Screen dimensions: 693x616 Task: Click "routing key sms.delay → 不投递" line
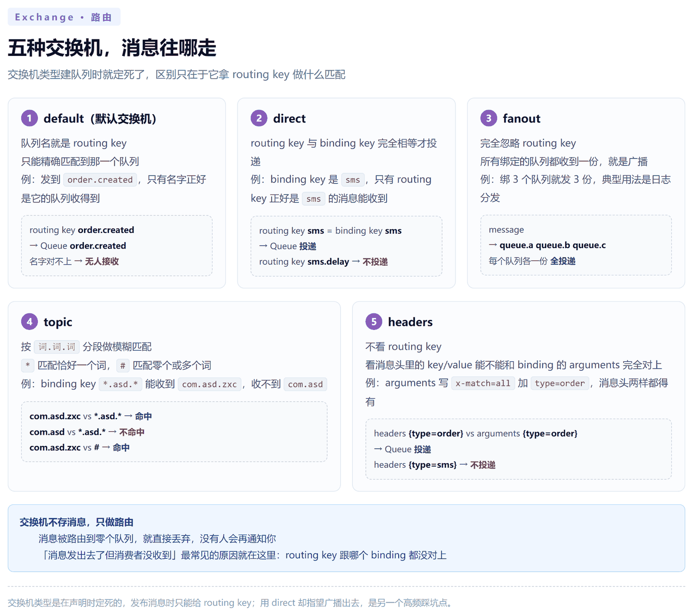[323, 262]
